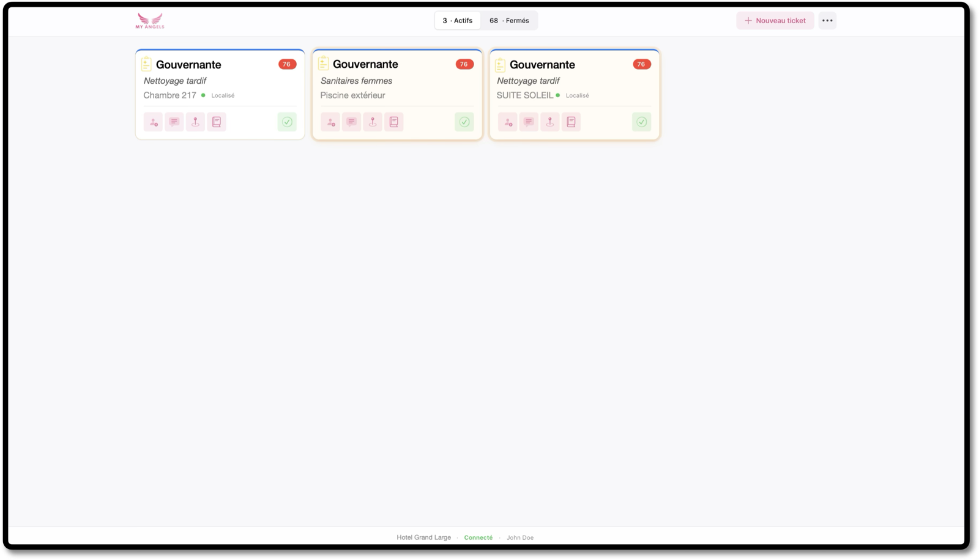Switch to the 3 Actifs tab
The height and width of the screenshot is (560, 979).
coord(458,21)
